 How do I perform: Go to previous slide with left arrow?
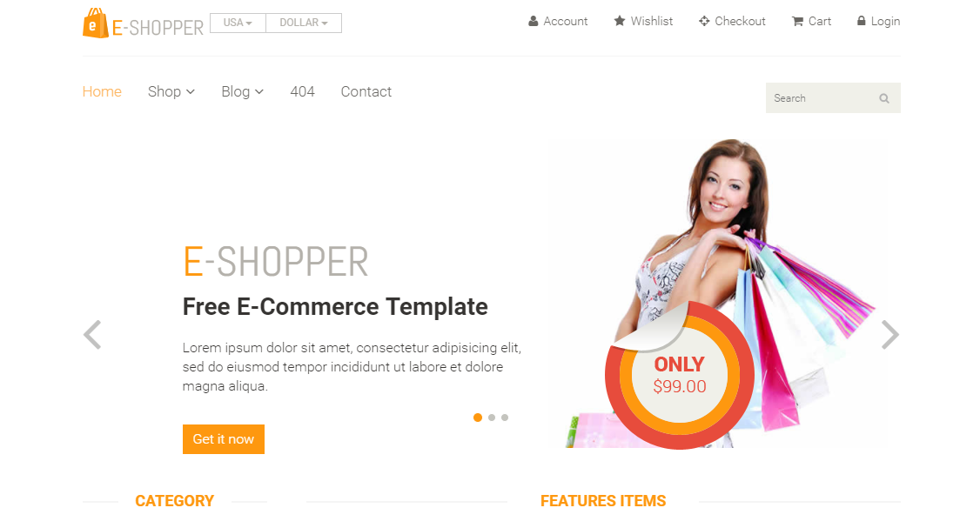(x=92, y=335)
